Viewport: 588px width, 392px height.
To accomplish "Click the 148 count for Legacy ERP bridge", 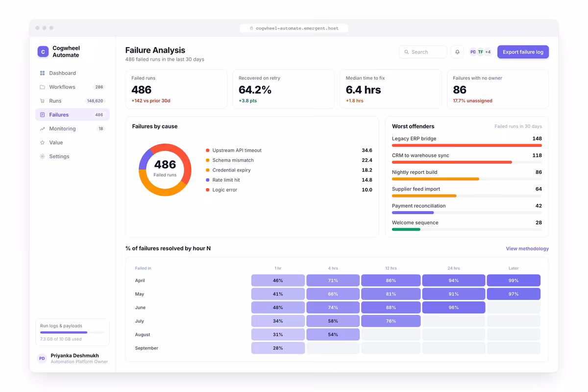I will (537, 139).
